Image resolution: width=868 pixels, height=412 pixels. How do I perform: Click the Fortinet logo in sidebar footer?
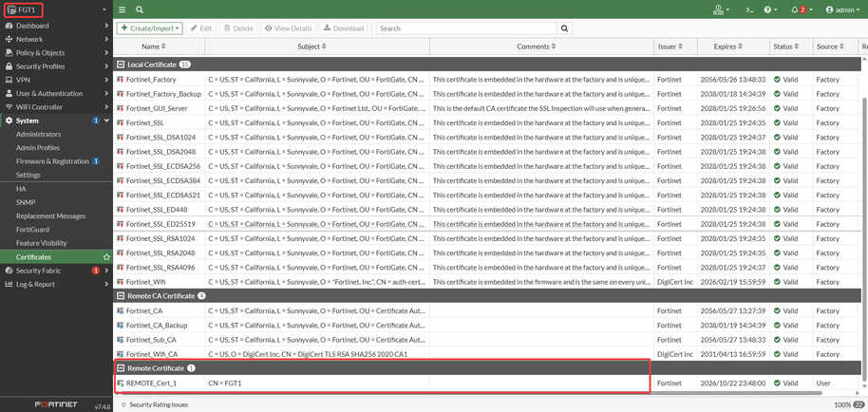coord(56,404)
